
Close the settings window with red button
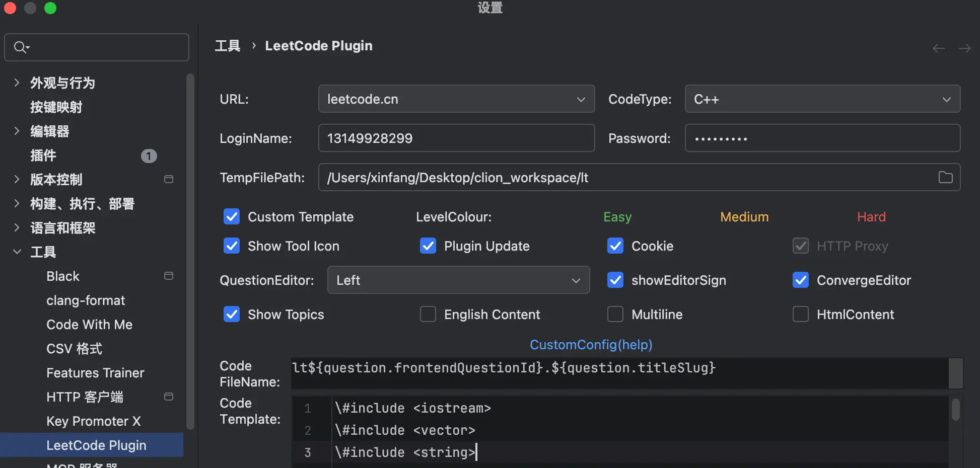(10, 8)
